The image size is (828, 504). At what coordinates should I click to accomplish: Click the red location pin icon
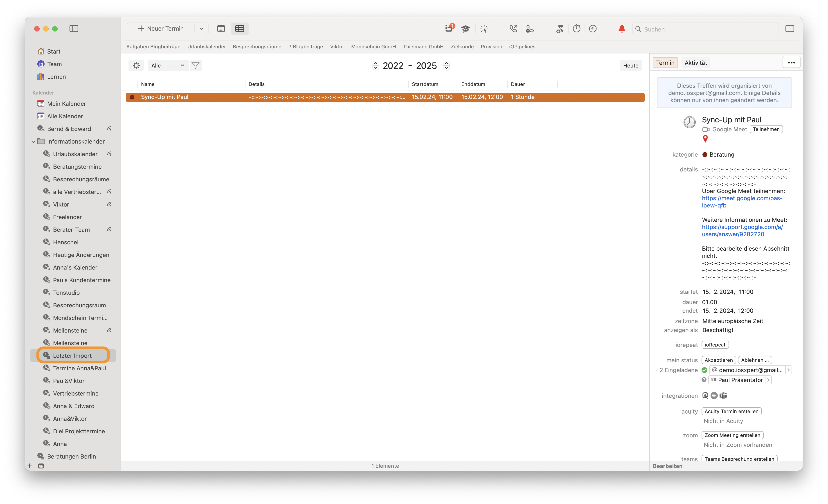(705, 139)
